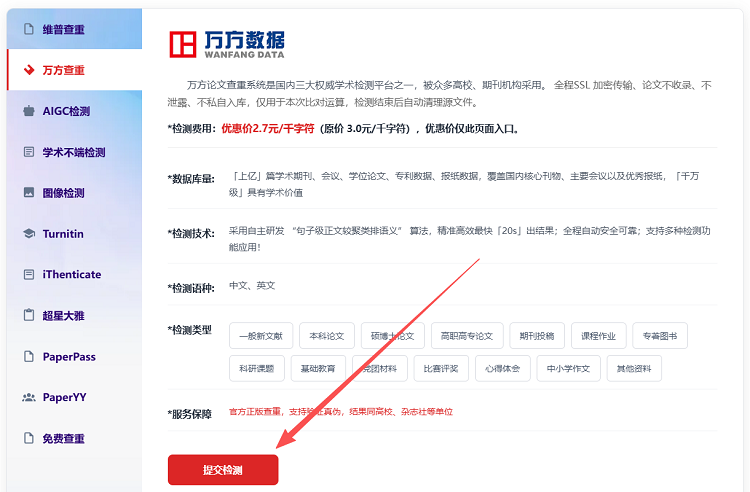Click the *检测语种 label
Viewport: 750px width, 492px height.
191,288
